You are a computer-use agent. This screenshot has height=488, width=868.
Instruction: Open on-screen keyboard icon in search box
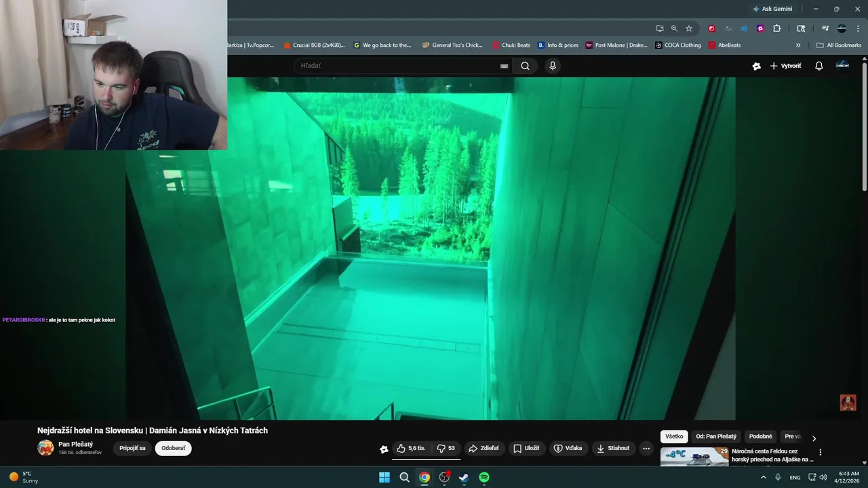pos(504,66)
